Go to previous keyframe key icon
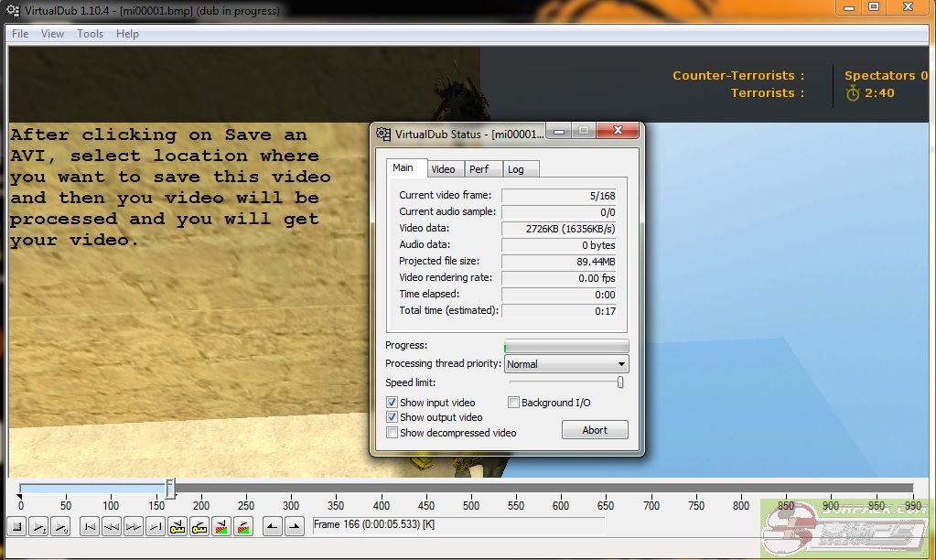The image size is (936, 560). pyautogui.click(x=178, y=526)
